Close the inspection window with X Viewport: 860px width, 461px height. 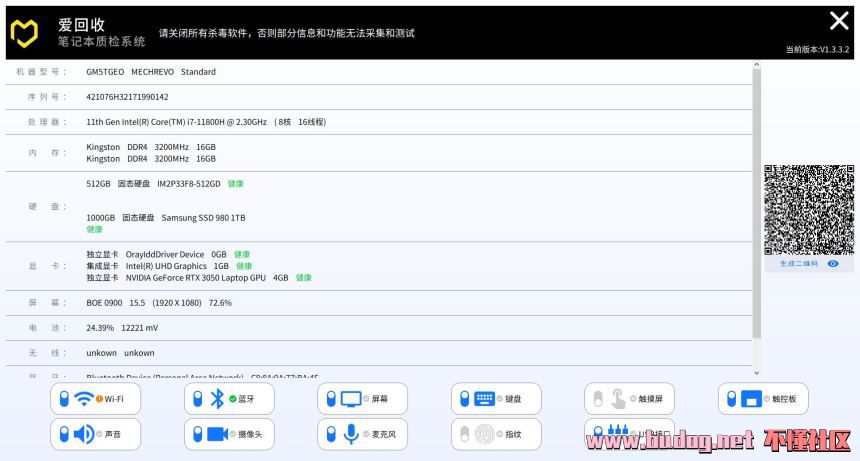839,21
